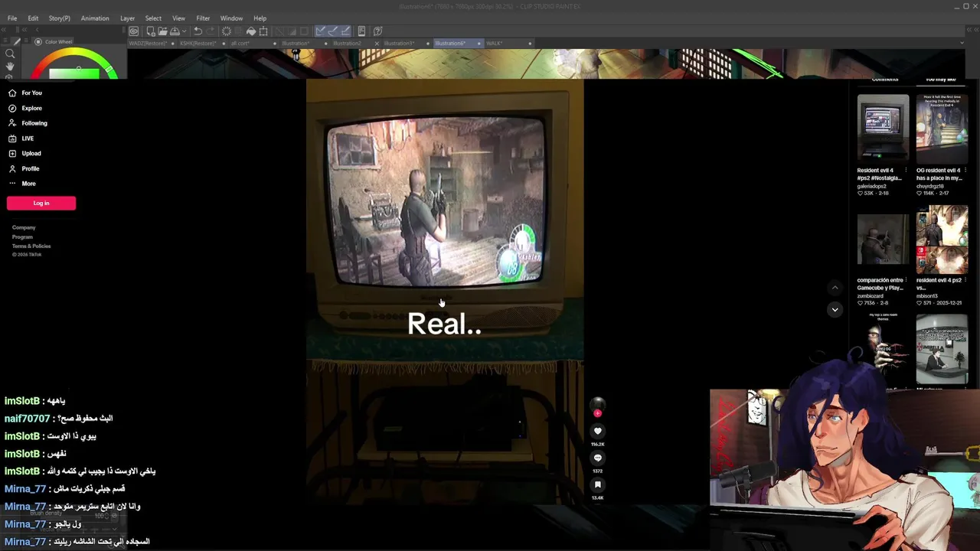This screenshot has width=980, height=551.
Task: Pick a green shade in color square
Action: pos(74,73)
